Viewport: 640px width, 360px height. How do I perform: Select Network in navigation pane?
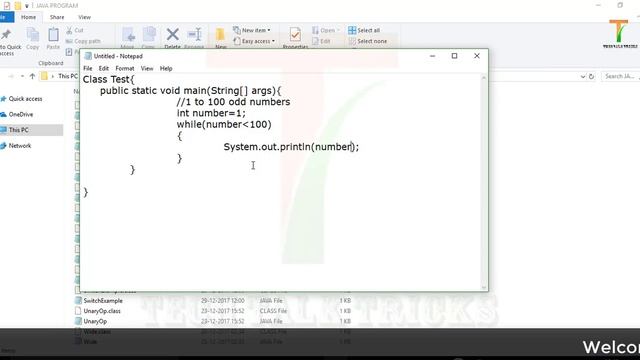[20, 146]
